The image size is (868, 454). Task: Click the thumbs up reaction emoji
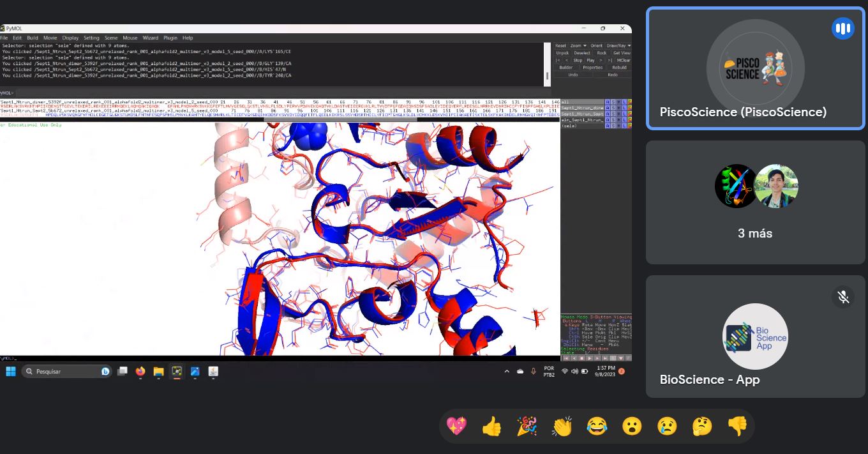pos(491,426)
